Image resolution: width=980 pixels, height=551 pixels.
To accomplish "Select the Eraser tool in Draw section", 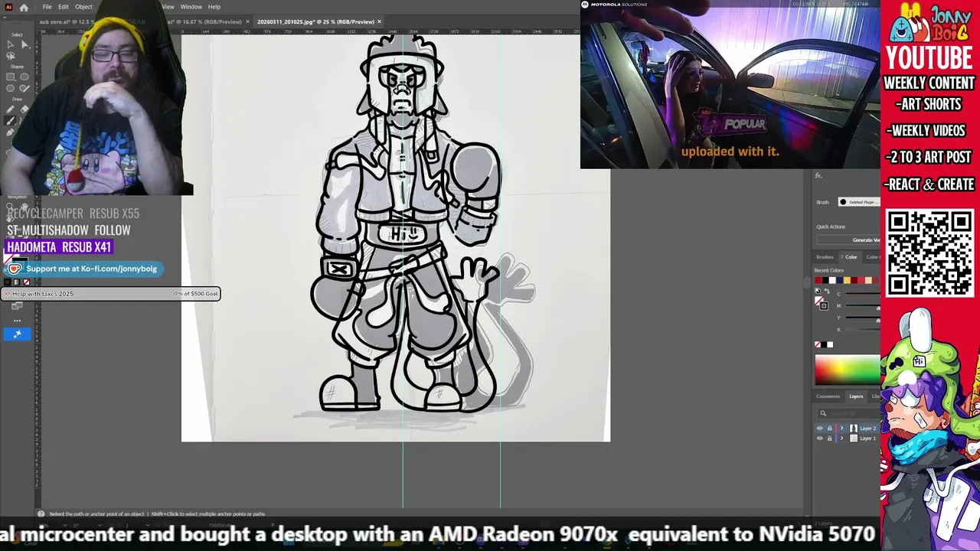I will coord(24,109).
